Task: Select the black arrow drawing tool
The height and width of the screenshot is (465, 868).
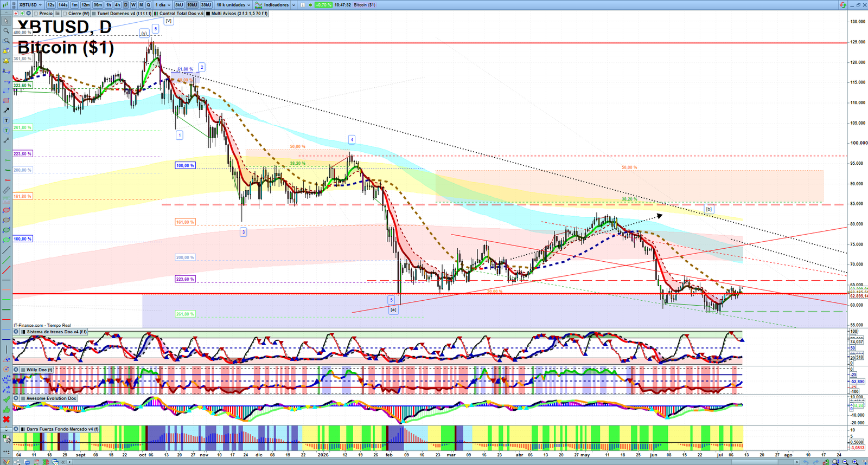Action: pyautogui.click(x=6, y=111)
